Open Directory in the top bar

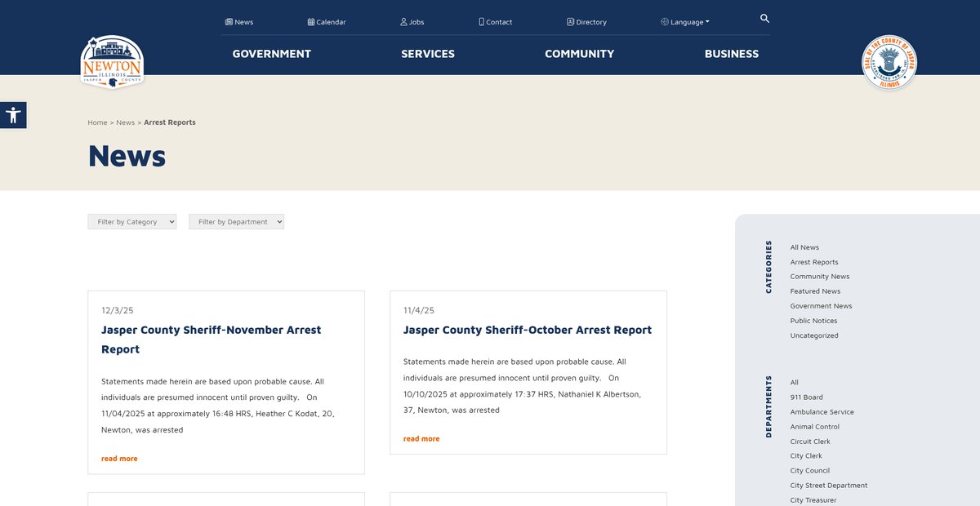[586, 22]
